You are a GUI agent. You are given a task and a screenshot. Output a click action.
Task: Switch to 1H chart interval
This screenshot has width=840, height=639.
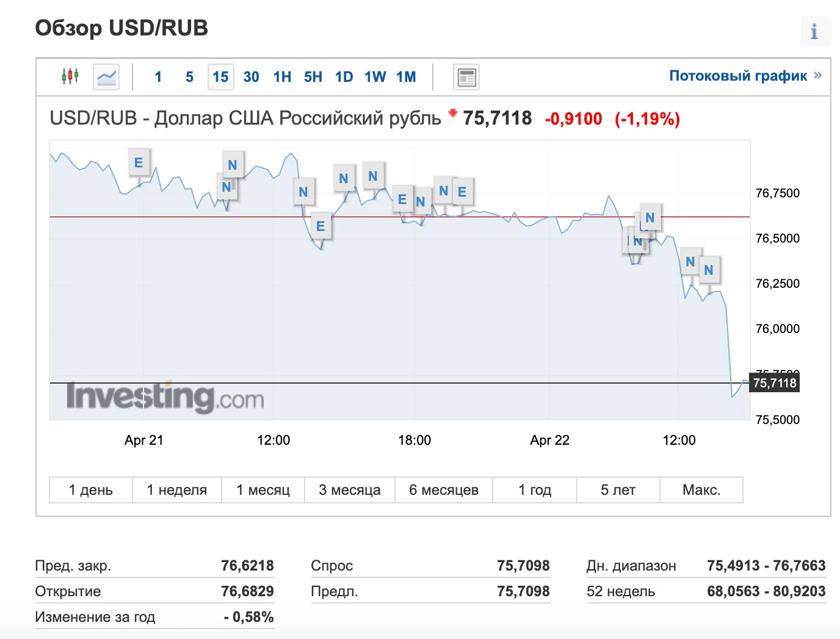(x=282, y=77)
